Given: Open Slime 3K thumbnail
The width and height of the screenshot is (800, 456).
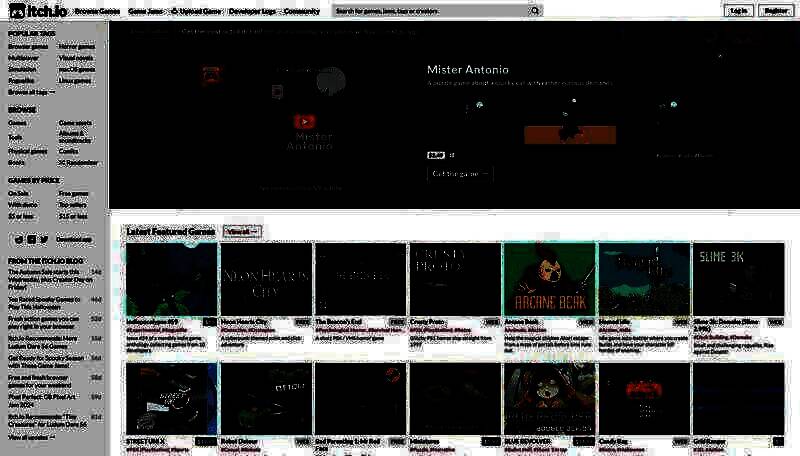Looking at the screenshot, I should tap(738, 279).
